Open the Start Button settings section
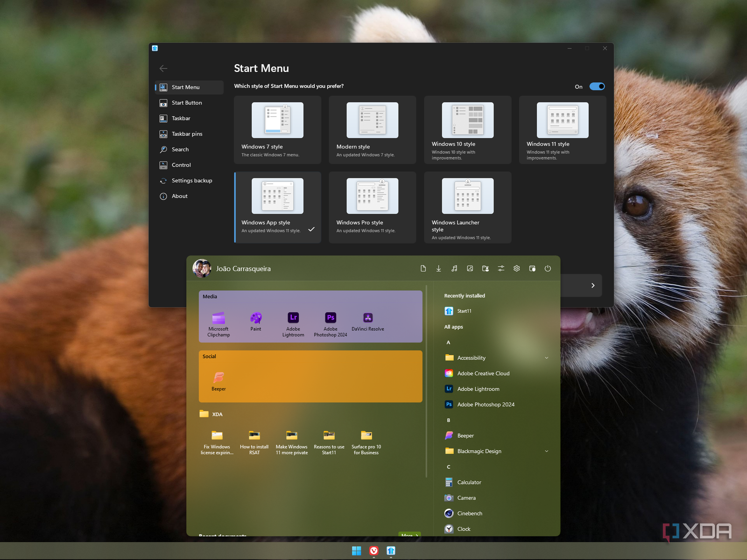 [x=189, y=103]
